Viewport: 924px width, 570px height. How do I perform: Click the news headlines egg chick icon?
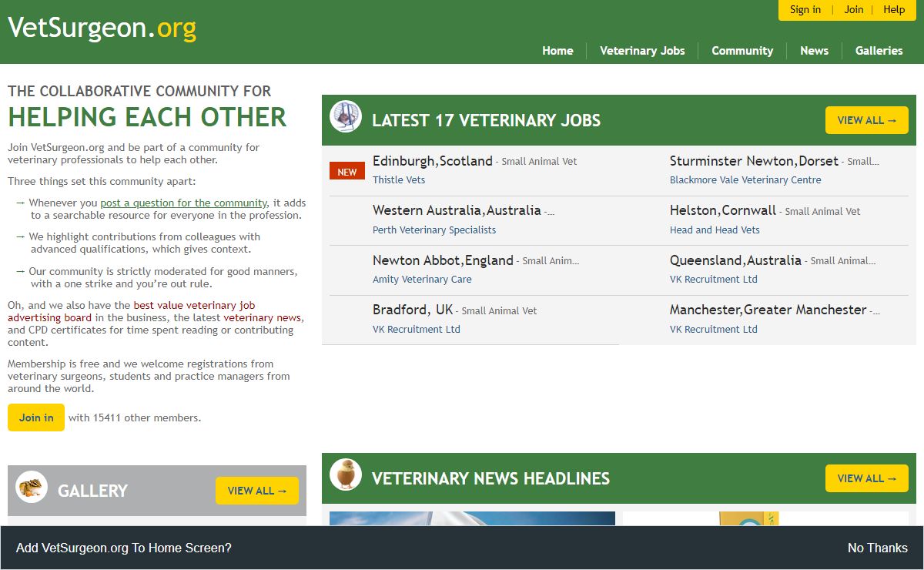(346, 474)
